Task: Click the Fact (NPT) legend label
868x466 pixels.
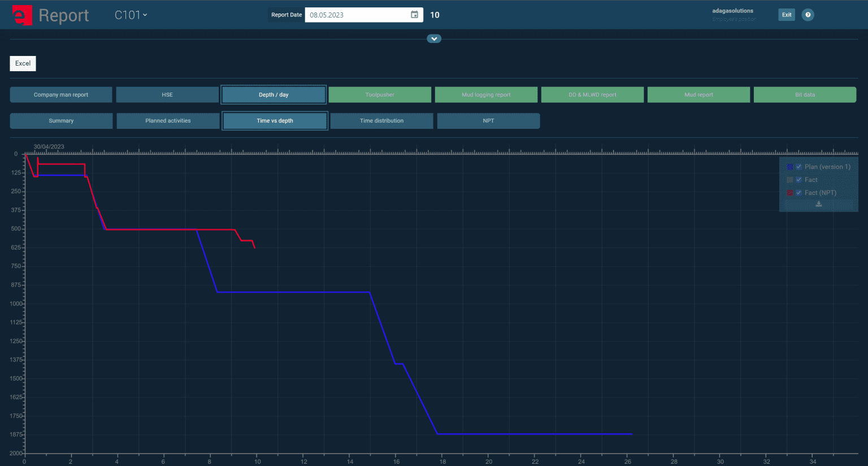Action: [x=821, y=193]
